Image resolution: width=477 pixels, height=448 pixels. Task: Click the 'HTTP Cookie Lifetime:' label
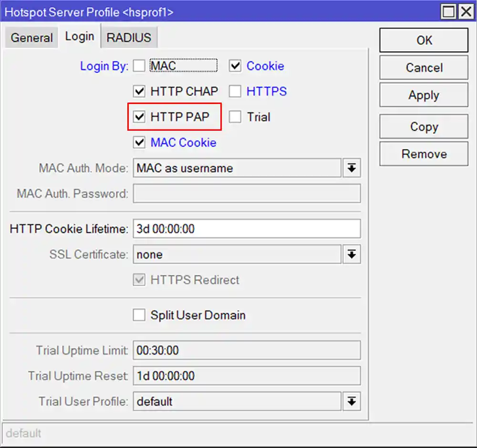(69, 229)
